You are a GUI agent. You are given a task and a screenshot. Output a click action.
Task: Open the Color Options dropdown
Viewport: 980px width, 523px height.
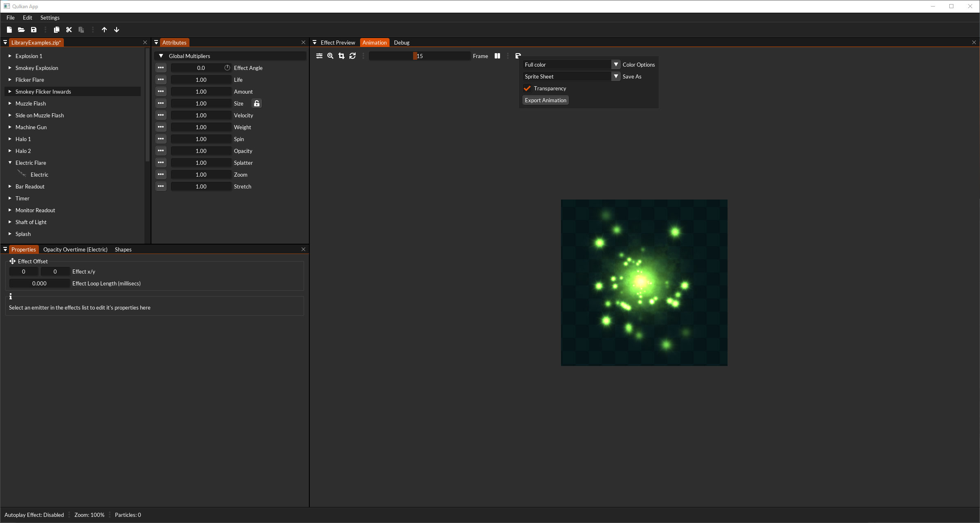[616, 65]
